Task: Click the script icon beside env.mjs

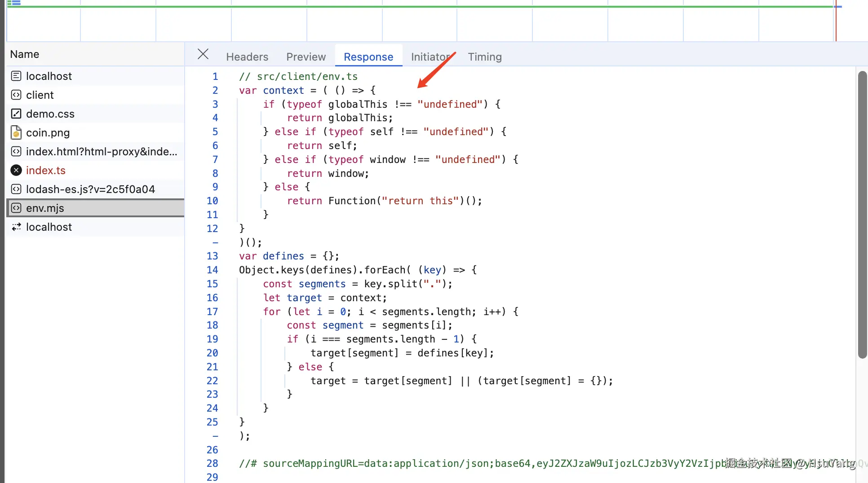Action: click(x=16, y=208)
